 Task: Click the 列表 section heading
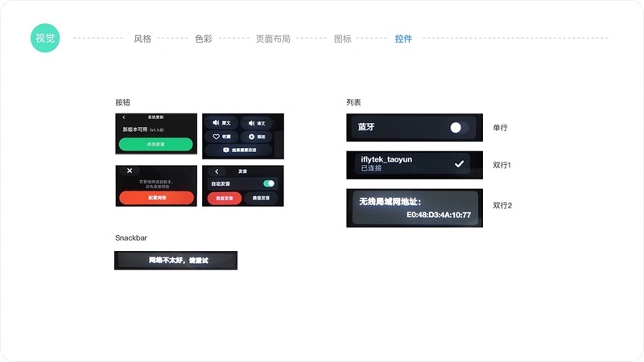pyautogui.click(x=353, y=102)
